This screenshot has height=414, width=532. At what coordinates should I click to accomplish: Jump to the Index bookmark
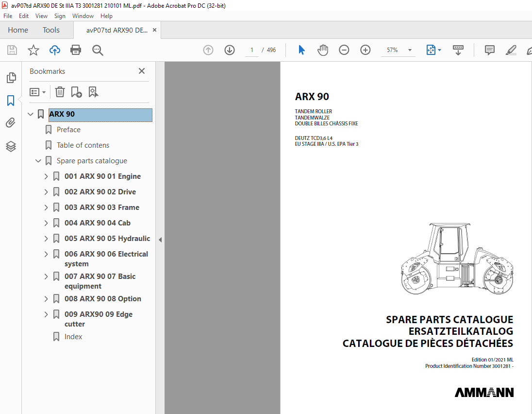click(73, 337)
